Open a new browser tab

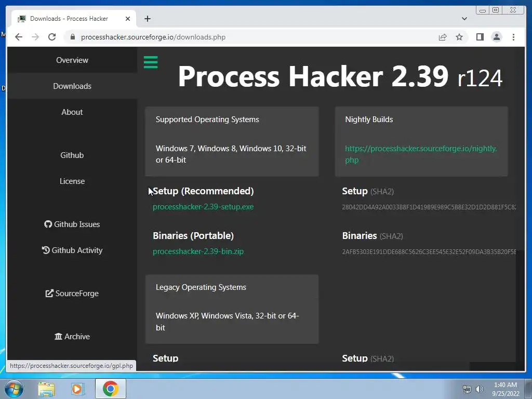147,19
